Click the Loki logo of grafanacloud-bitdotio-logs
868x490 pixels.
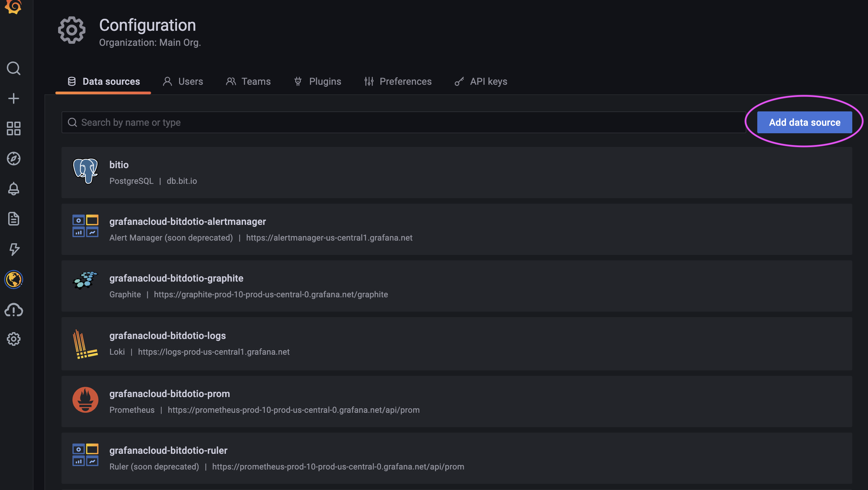85,344
